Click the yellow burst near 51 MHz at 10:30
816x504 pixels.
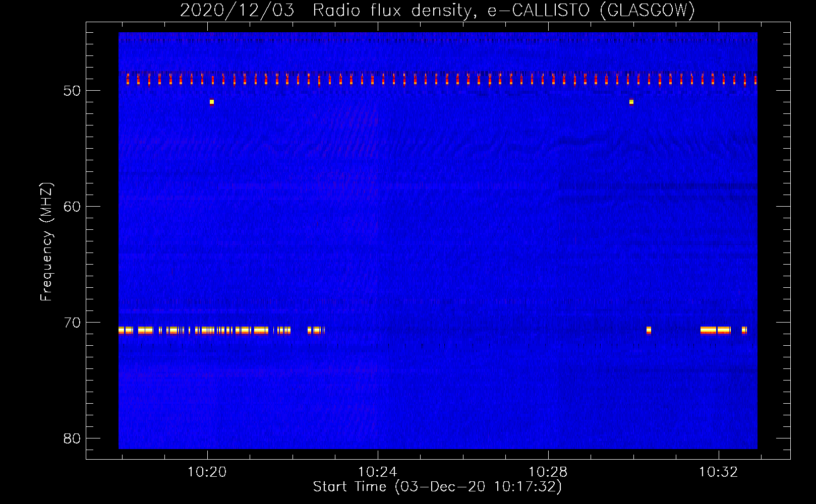pos(631,102)
